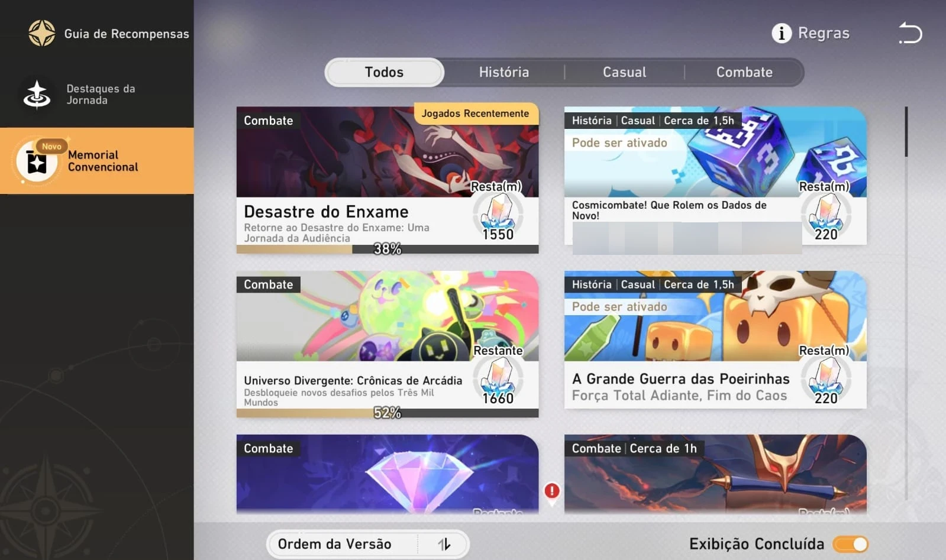Open Cosmicombate! Que Rolem os Dados title
946x560 pixels.
coord(669,211)
